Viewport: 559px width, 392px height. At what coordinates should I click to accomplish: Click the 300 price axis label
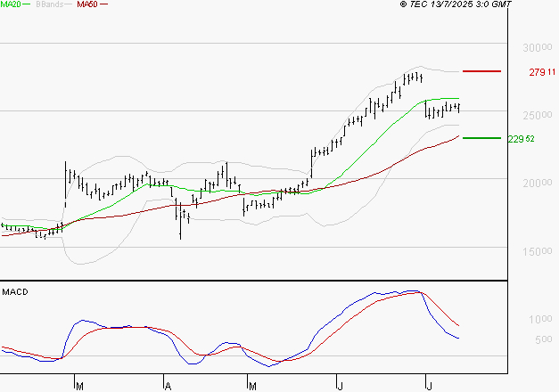(x=538, y=47)
